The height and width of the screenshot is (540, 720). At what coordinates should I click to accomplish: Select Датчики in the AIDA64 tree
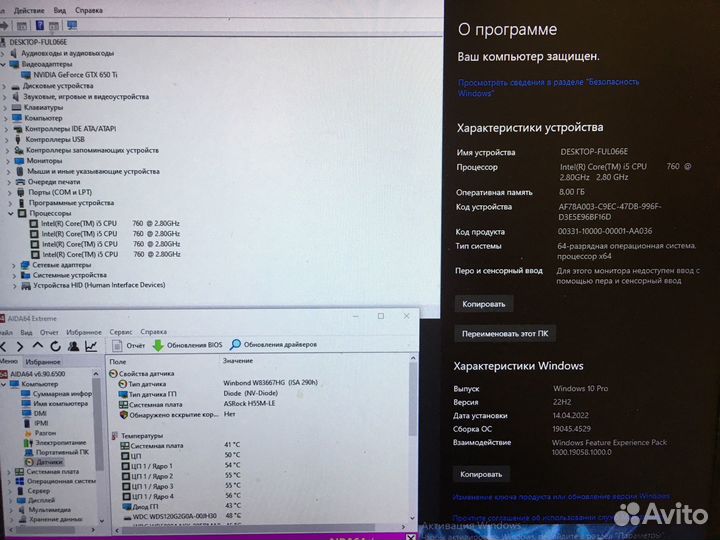[x=50, y=462]
